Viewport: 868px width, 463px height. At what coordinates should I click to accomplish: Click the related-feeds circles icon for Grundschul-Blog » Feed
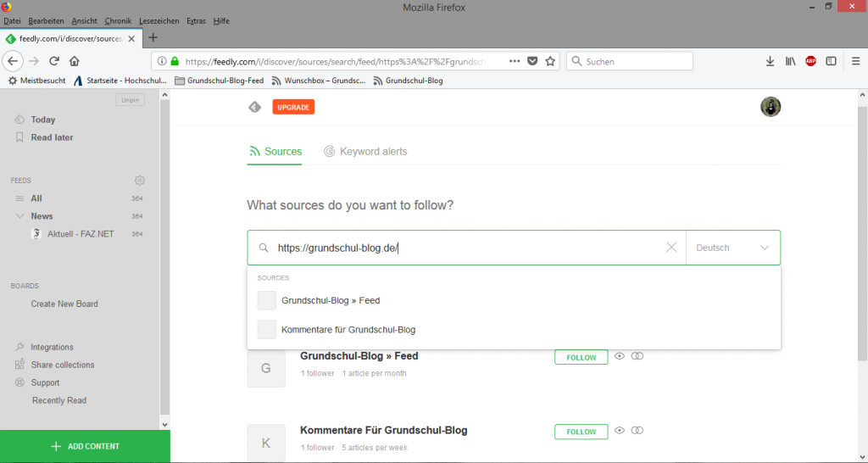point(637,356)
